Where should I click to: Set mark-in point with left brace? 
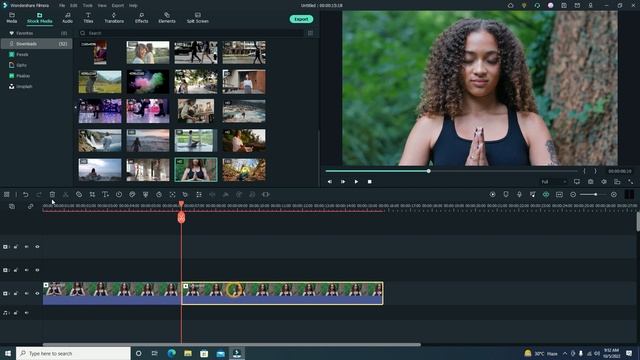coord(584,171)
